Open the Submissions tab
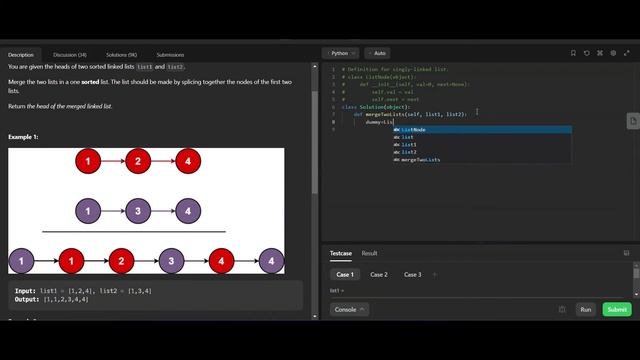 click(x=170, y=55)
